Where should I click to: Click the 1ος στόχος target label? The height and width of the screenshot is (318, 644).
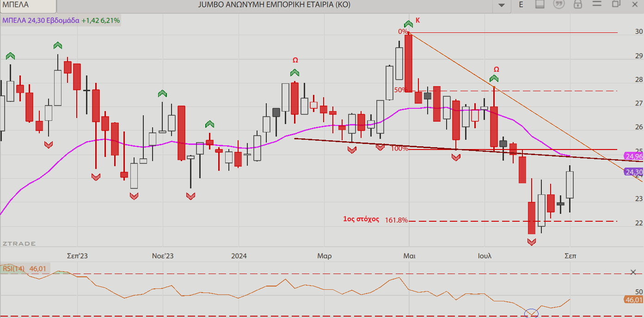tap(361, 219)
